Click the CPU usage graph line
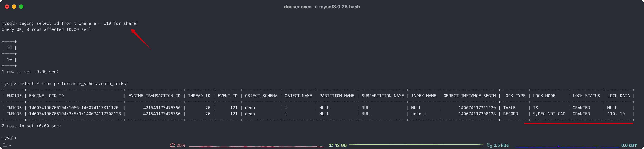This screenshot has height=149, width=644. click(256, 146)
